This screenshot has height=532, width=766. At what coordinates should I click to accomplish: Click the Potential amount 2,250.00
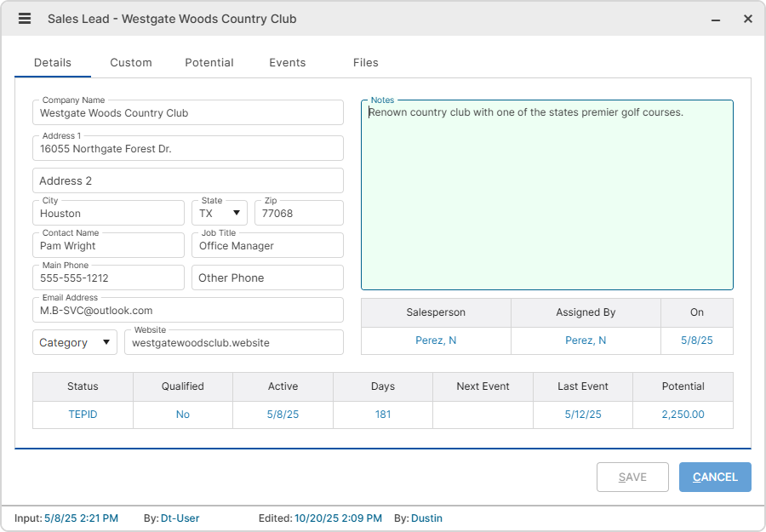point(683,415)
